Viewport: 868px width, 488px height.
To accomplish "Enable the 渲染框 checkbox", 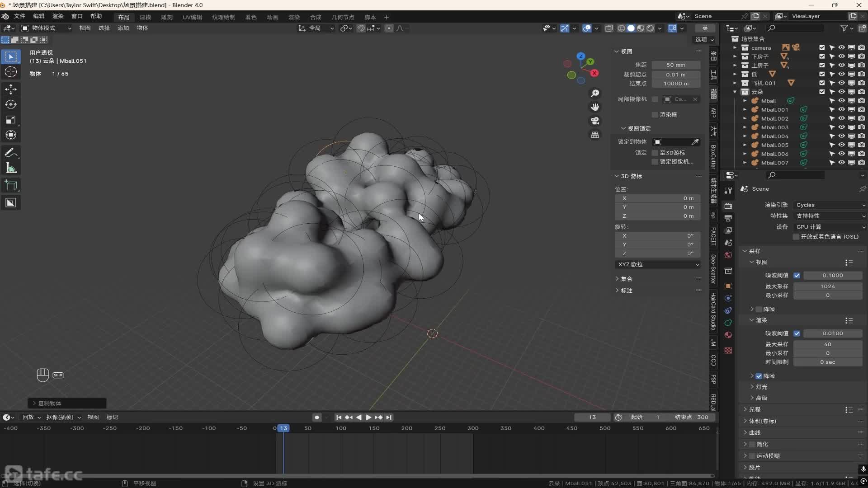I will pos(655,115).
